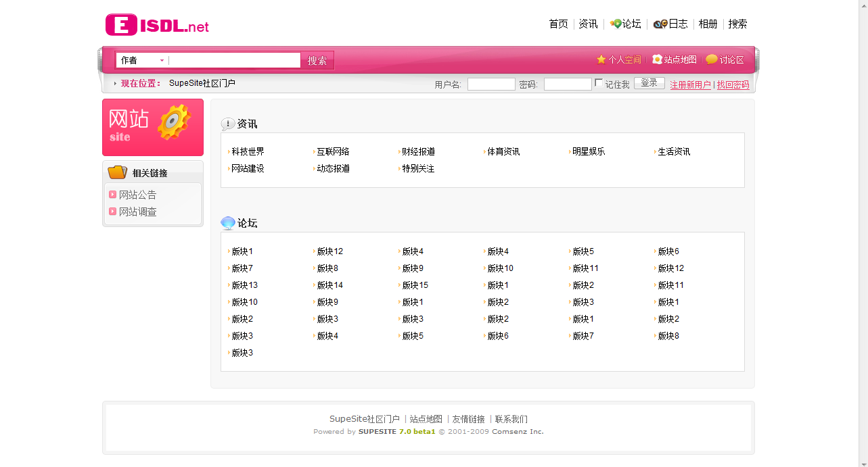Image resolution: width=868 pixels, height=467 pixels.
Task: Click the 网站 site banner
Action: 153,127
